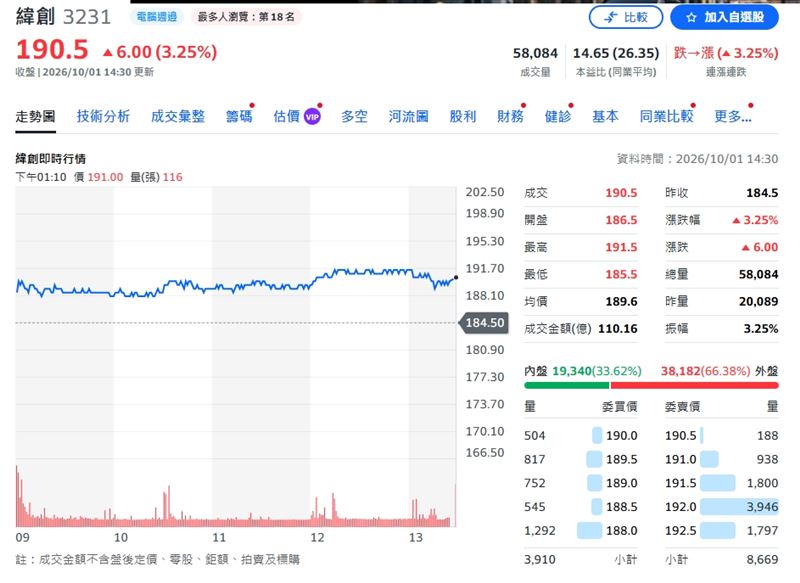Screen dimensions: 800x583
Task: Click the 跌→漲 連漲連跌 indicator
Action: (x=726, y=53)
